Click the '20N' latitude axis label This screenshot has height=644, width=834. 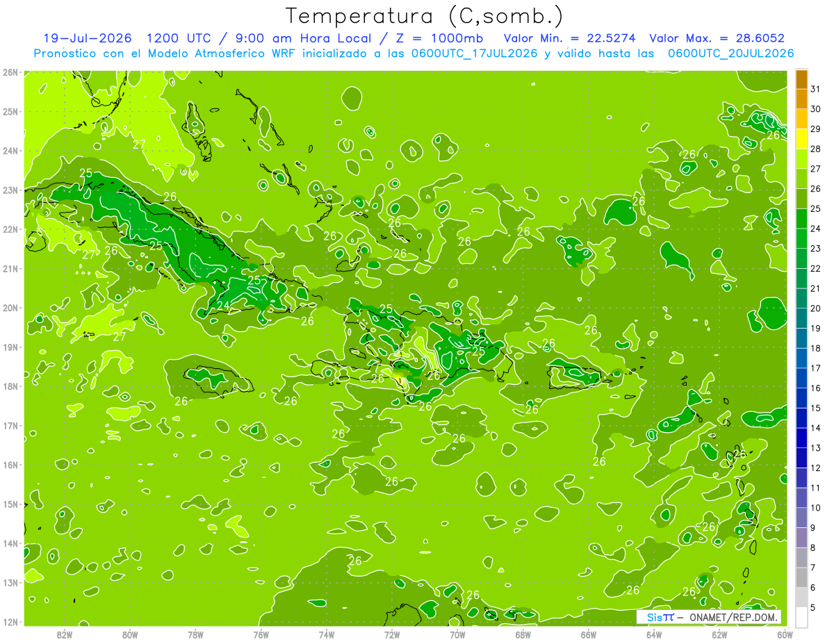pyautogui.click(x=10, y=308)
